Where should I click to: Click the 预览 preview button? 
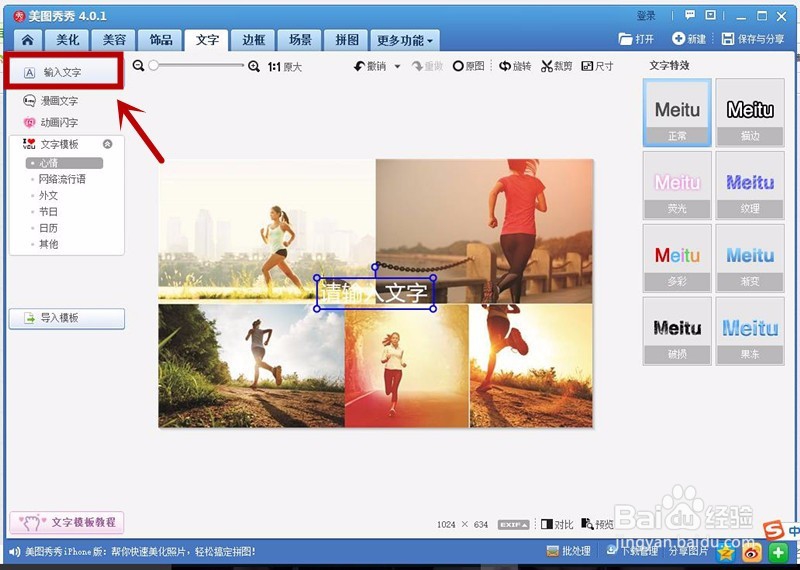point(597,524)
